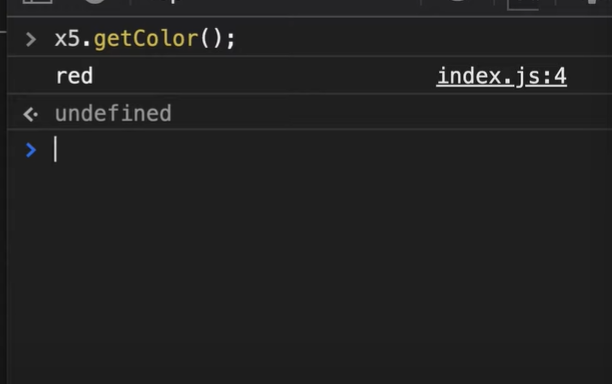This screenshot has height=384, width=612.
Task: Click the parentheses after getColor in command
Action: tap(211, 39)
